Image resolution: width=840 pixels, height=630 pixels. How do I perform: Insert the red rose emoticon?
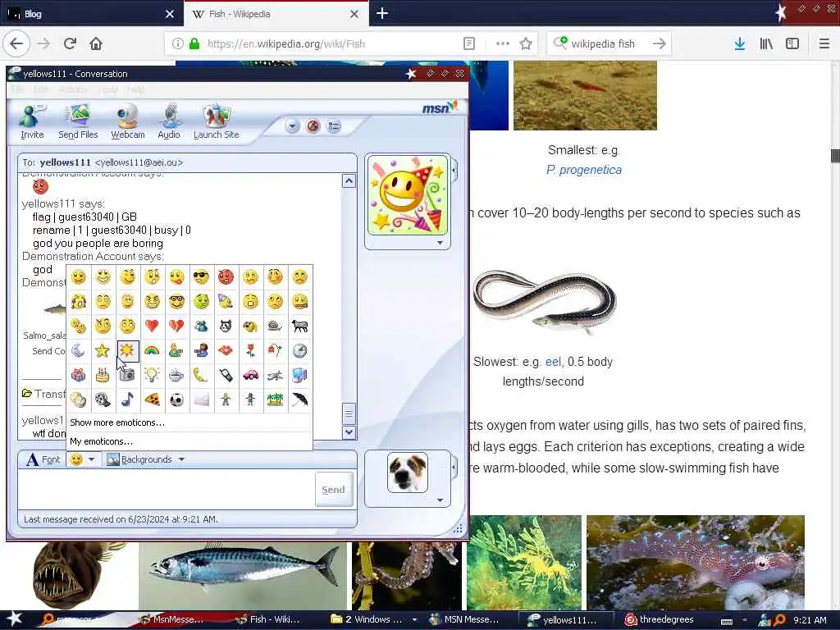250,351
